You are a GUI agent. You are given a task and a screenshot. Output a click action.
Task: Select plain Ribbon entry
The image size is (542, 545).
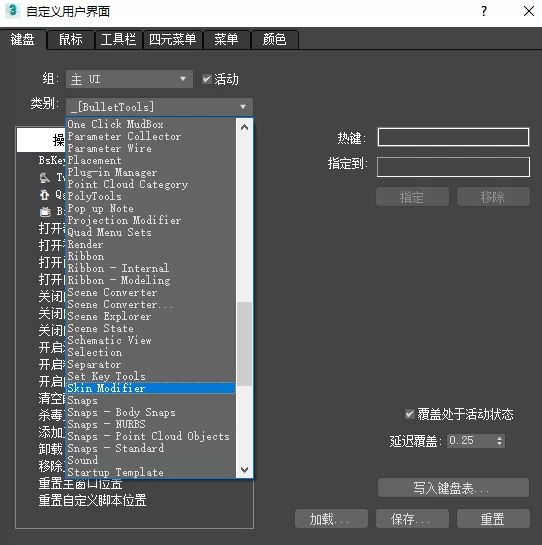click(151, 256)
